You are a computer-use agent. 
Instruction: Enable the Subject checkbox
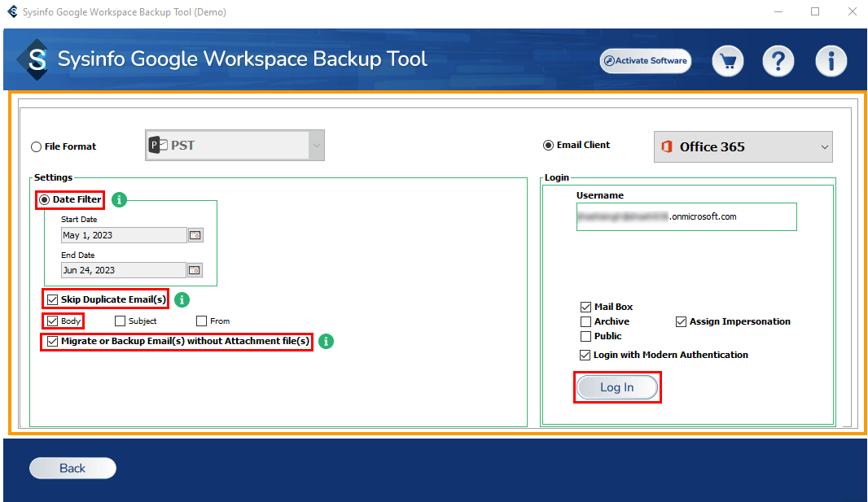121,321
